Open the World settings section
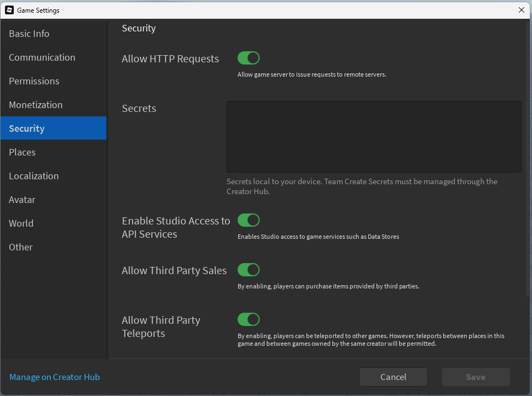532x396 pixels. [x=21, y=223]
